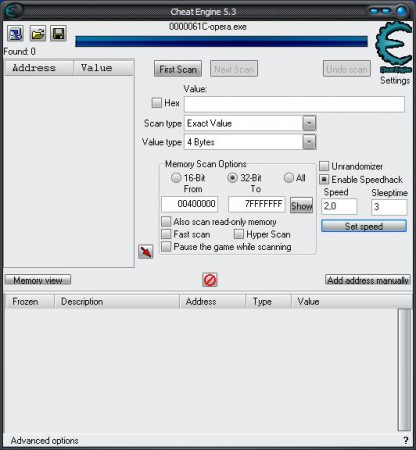The width and height of the screenshot is (416, 450).
Task: Click the Type column header
Action: 269,302
